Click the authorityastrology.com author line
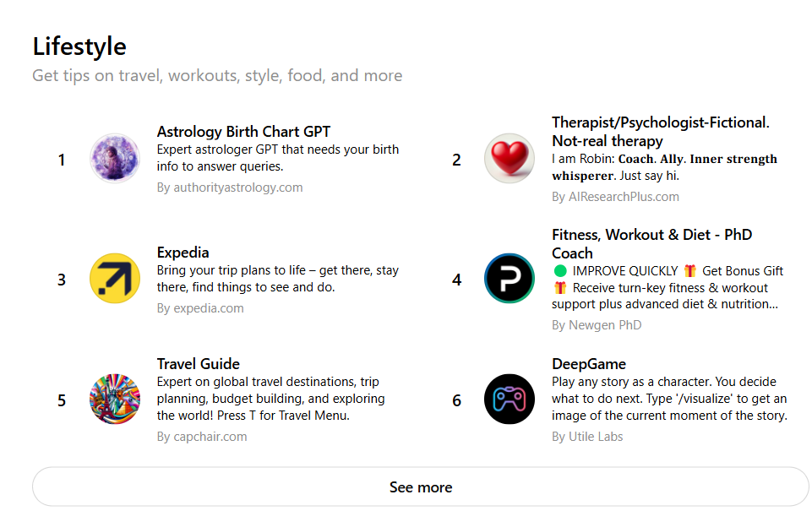Screen dimensions: 812x511 pos(230,188)
